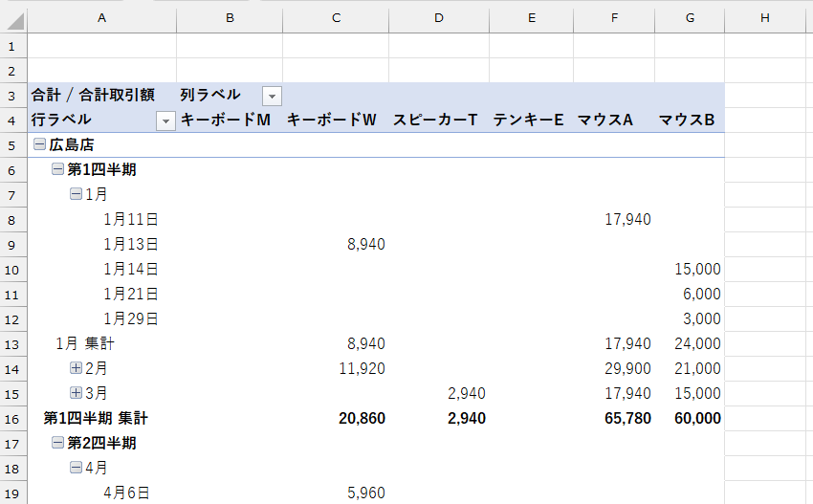Select the 1月11日 row label cell
This screenshot has height=504, width=813.
[131, 219]
